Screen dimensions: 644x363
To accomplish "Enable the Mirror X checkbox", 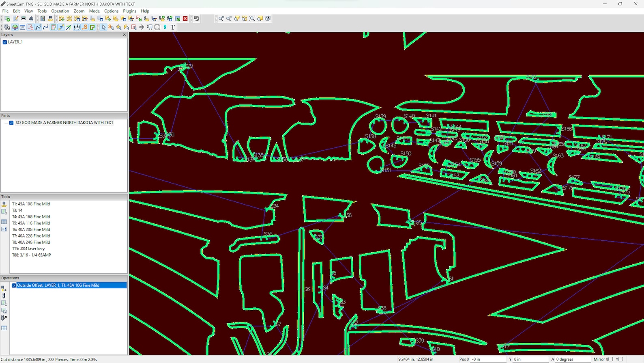I will 610,359.
